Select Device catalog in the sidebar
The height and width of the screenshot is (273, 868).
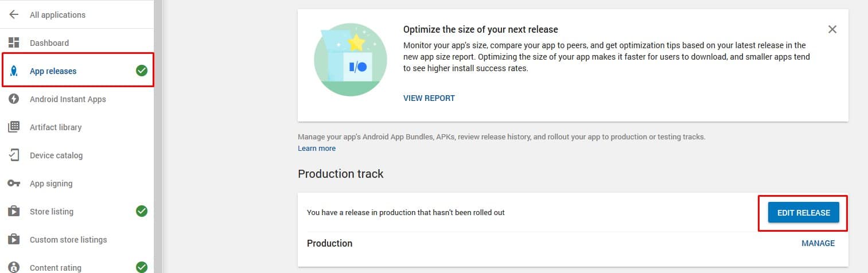tap(56, 155)
